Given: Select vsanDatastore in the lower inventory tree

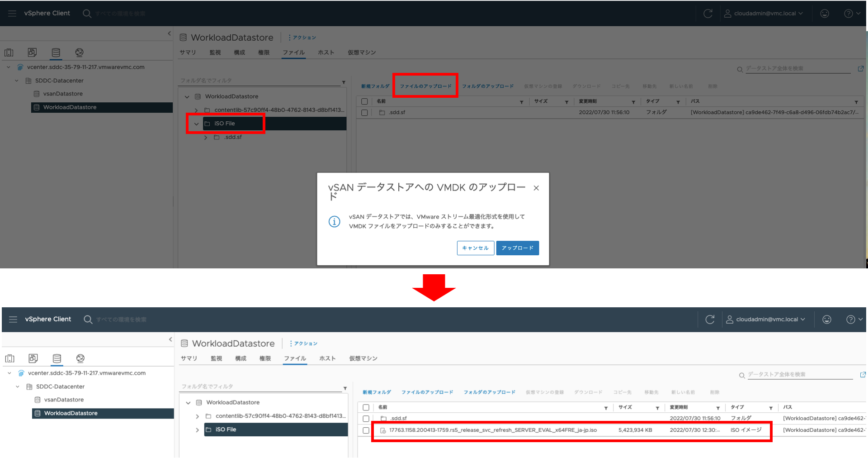Looking at the screenshot, I should (64, 400).
